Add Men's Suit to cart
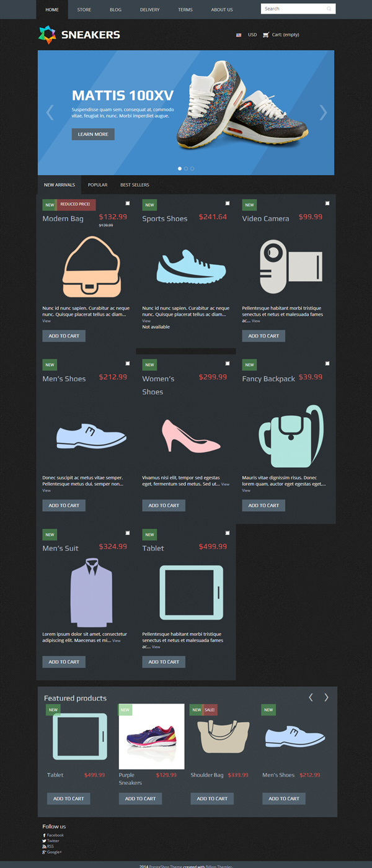Screen dimensions: 372x868 pos(64,662)
